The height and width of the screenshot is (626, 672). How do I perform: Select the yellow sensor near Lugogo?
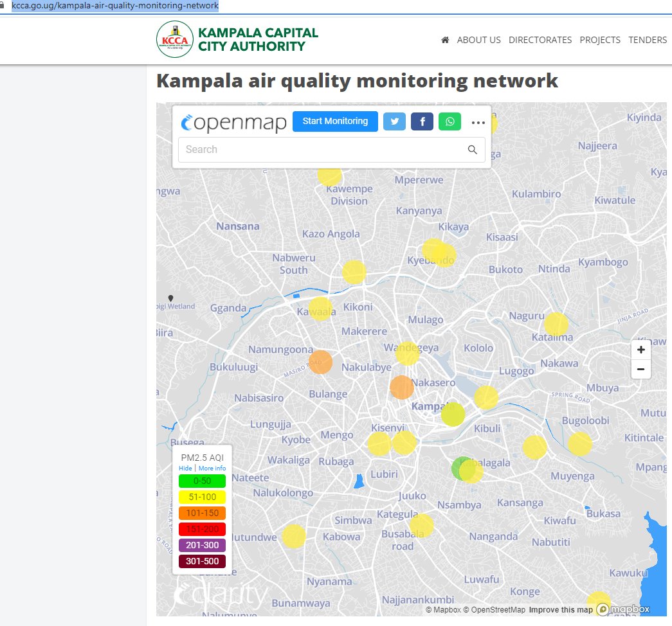(486, 397)
